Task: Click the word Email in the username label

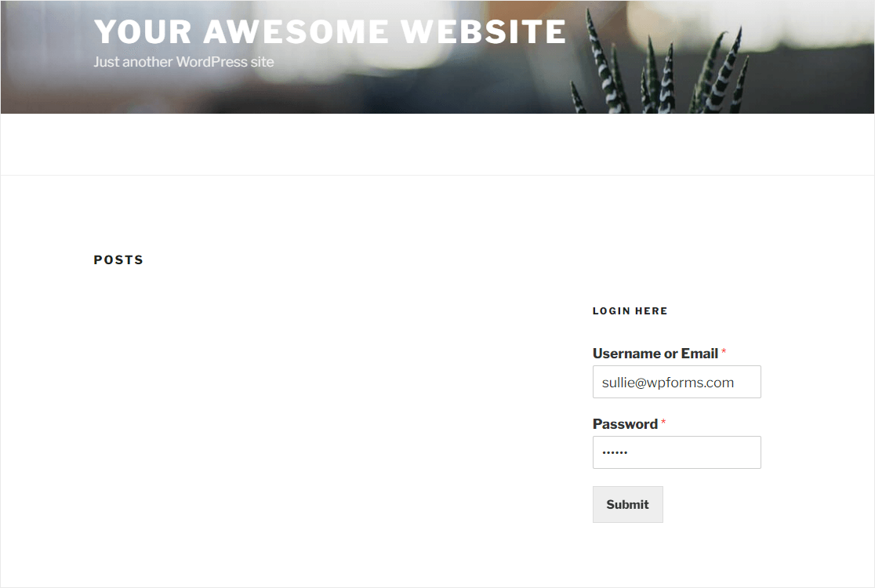Action: 699,354
